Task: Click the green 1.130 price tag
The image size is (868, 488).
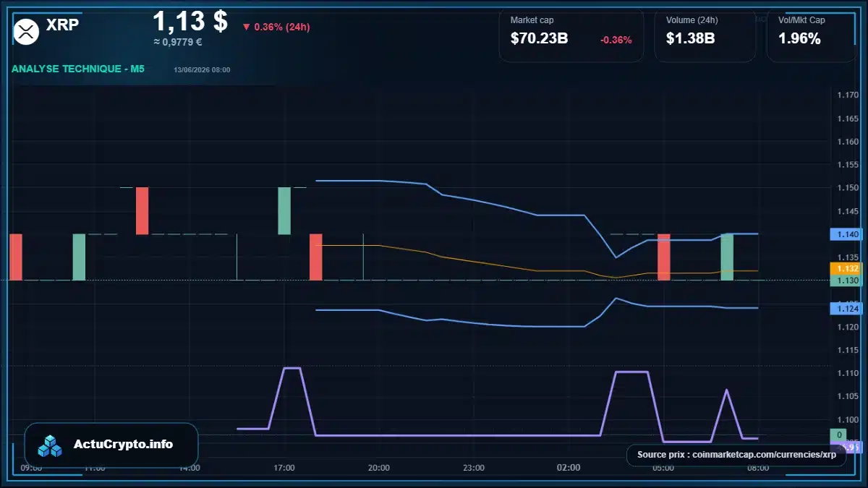Action: (846, 281)
